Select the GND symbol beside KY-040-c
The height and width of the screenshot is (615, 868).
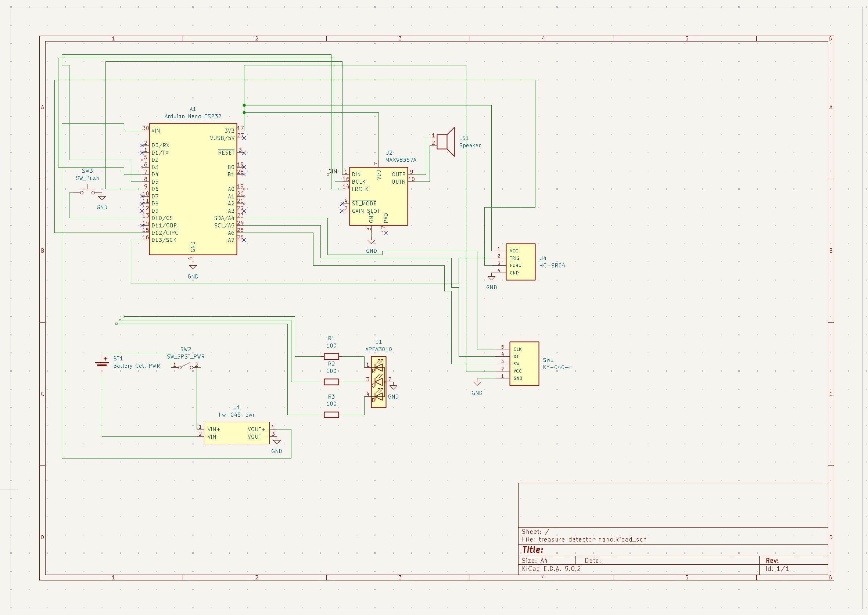tap(477, 383)
